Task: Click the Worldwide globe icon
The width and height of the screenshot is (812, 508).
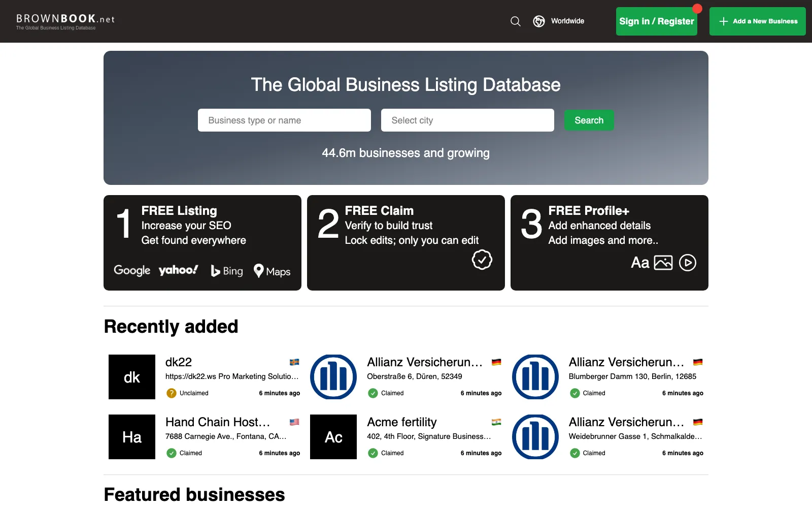Action: point(539,21)
